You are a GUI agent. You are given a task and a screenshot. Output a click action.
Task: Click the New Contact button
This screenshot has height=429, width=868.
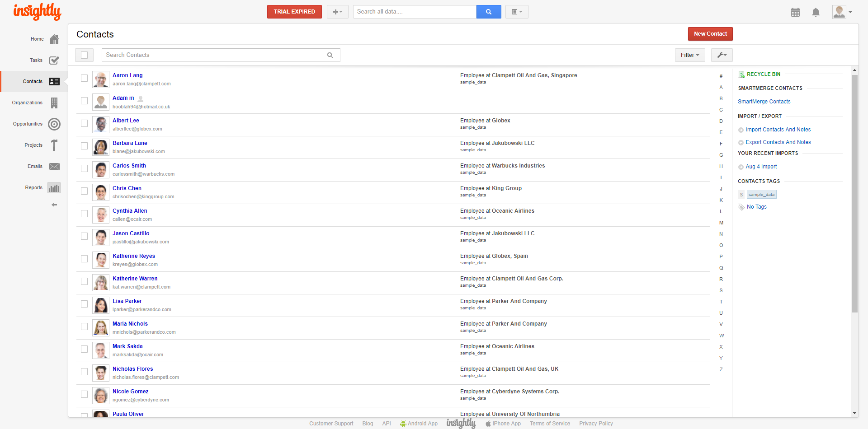tap(710, 34)
